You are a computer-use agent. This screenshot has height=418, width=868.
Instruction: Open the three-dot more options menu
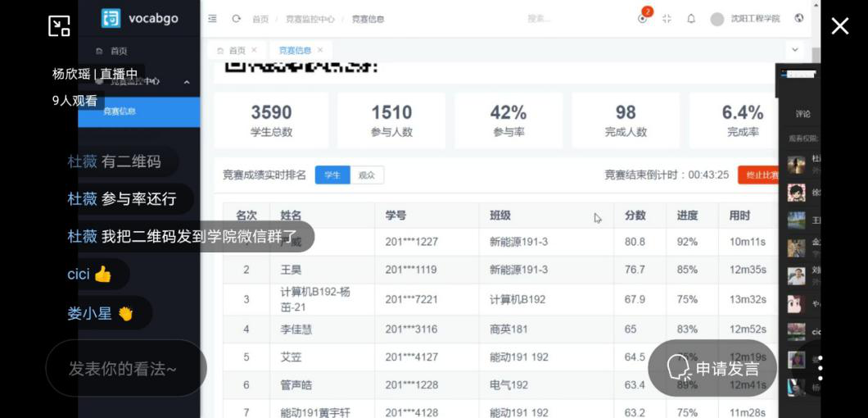click(821, 368)
